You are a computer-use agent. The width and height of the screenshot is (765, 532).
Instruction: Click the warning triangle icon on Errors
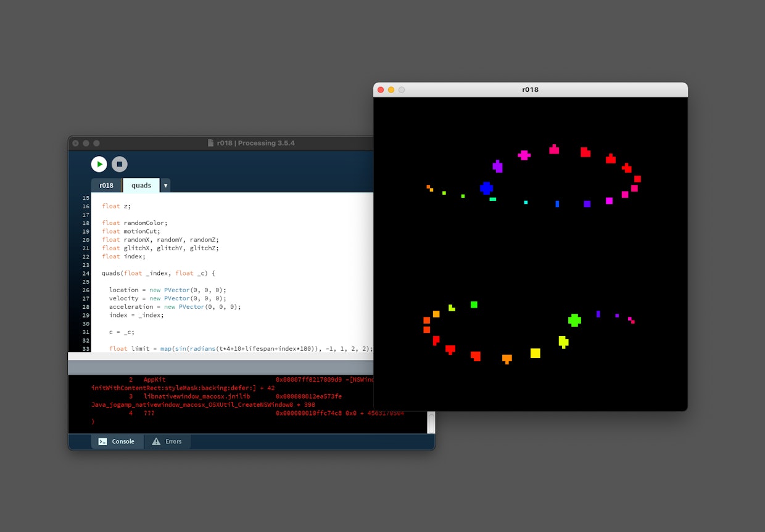click(x=156, y=441)
